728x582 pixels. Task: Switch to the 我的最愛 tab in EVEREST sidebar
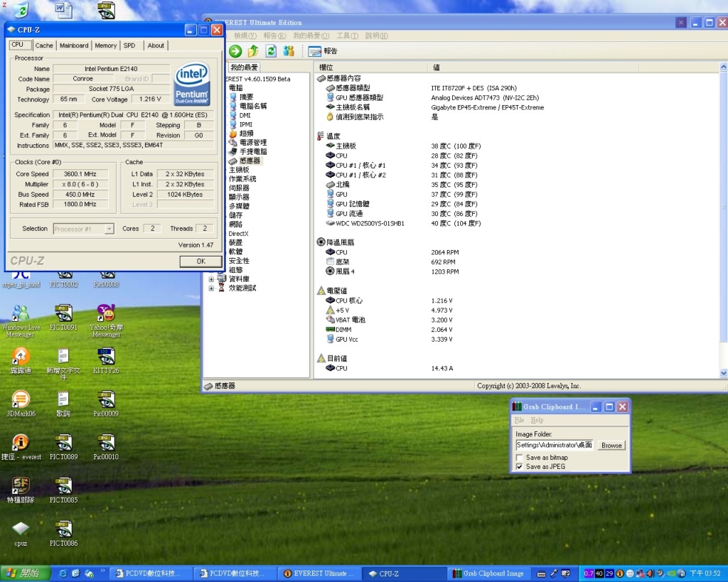point(244,67)
